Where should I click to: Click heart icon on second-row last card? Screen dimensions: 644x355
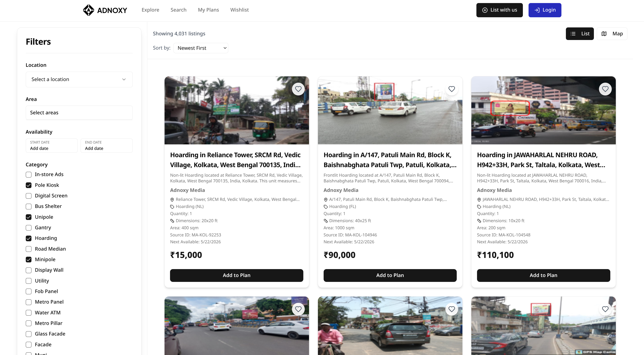click(x=605, y=309)
